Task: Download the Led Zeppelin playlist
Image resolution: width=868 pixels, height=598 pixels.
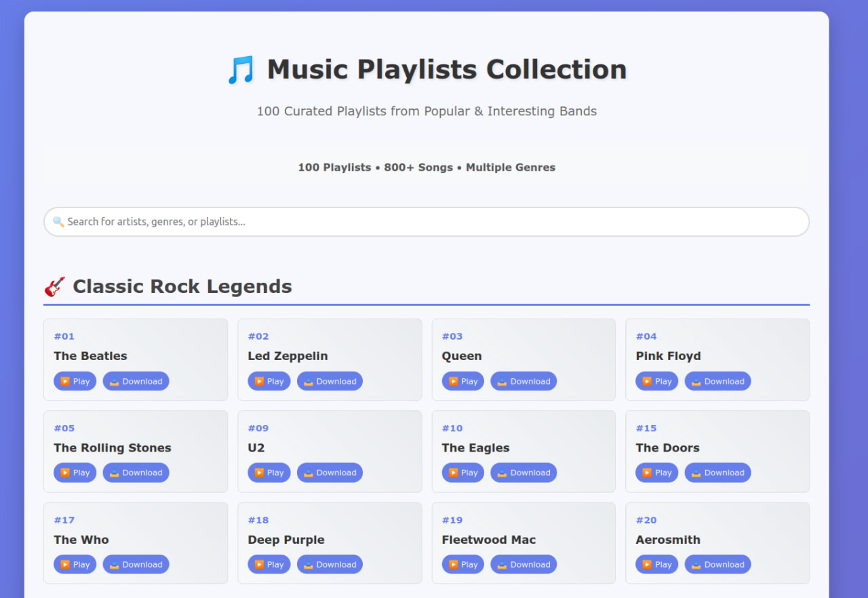Action: (x=330, y=381)
